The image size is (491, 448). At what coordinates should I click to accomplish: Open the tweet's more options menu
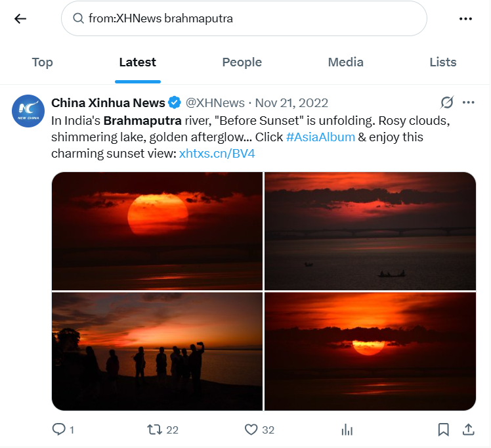pos(468,102)
